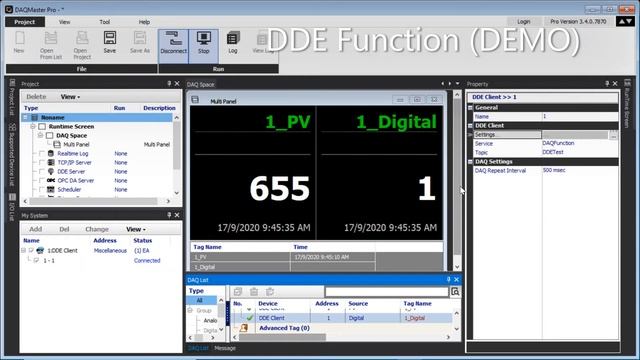Viewport: 640px width, 360px height.
Task: Toggle the 1 - 1 unit checkbox
Action: pos(36,260)
